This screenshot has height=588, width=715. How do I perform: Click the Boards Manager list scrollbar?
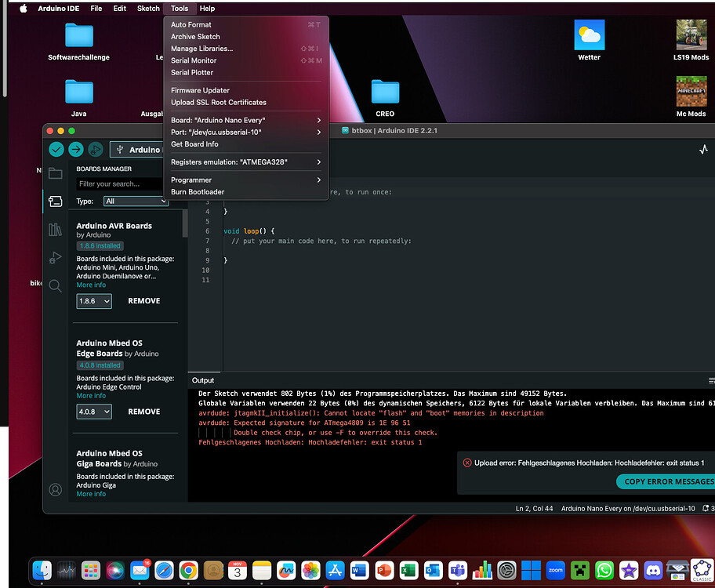tap(185, 223)
